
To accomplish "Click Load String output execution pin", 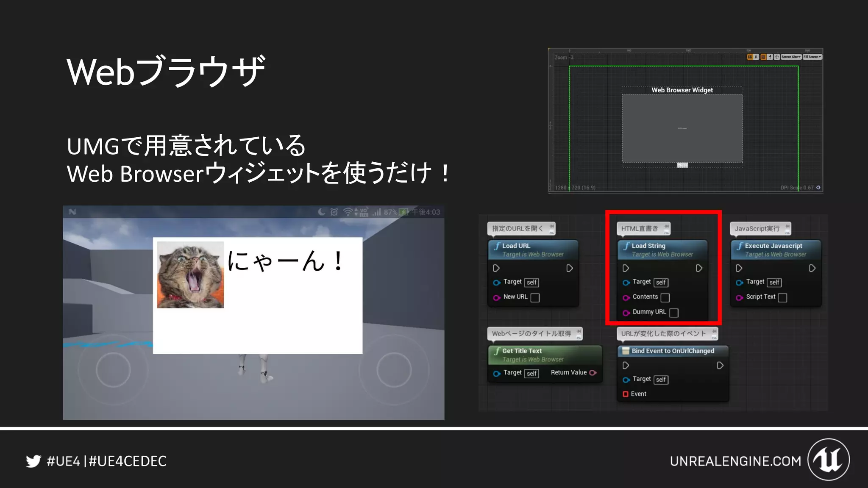I will [699, 268].
